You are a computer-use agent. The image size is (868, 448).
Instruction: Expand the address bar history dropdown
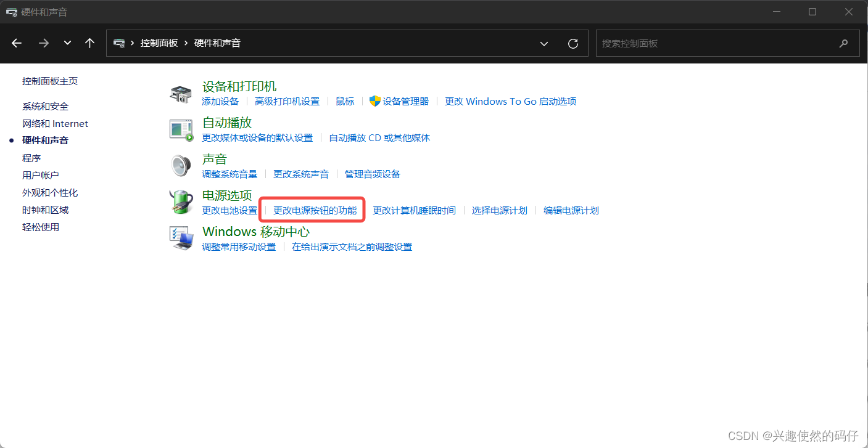(544, 43)
